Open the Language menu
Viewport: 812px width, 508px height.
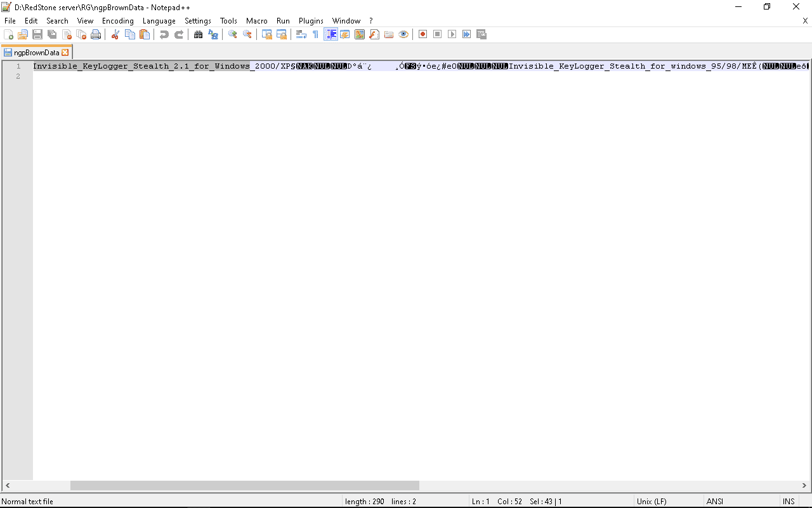pyautogui.click(x=159, y=21)
